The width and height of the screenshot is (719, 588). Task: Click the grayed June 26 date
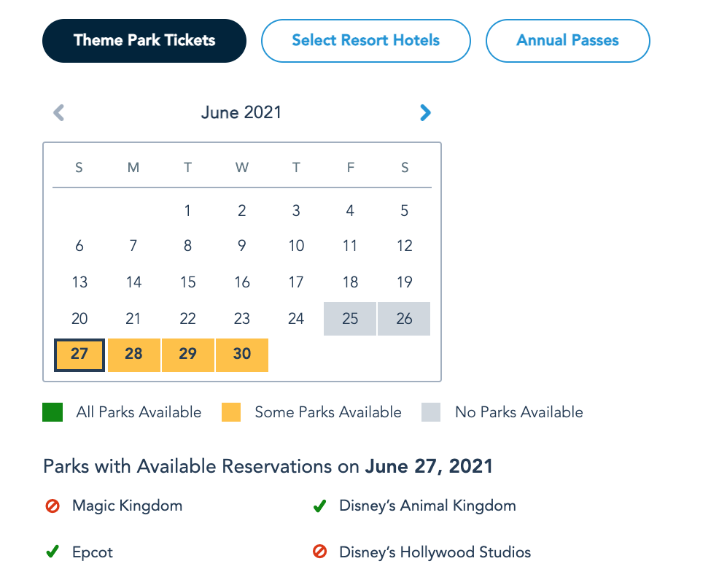click(404, 319)
